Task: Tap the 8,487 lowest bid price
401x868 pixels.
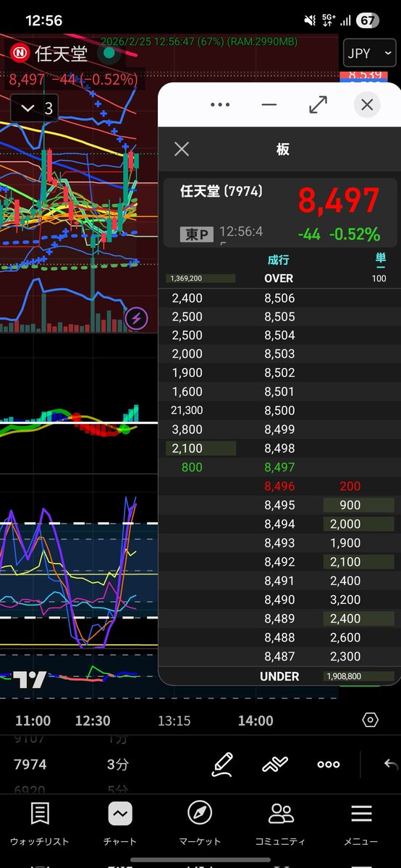Action: tap(279, 657)
